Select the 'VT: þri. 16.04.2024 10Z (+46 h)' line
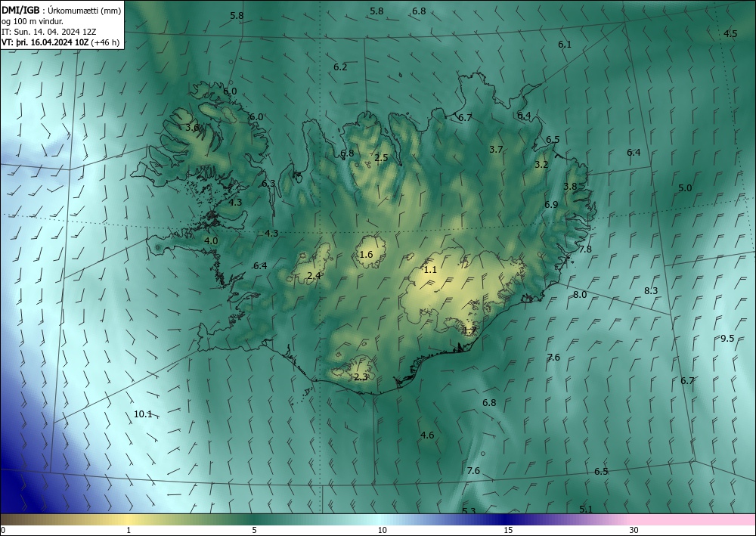 60,42
